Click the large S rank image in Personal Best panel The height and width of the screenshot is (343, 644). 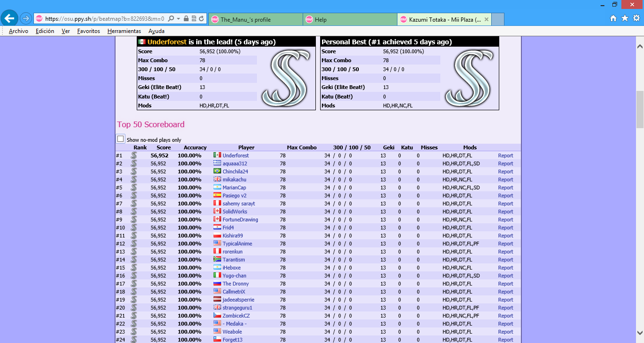tap(469, 78)
